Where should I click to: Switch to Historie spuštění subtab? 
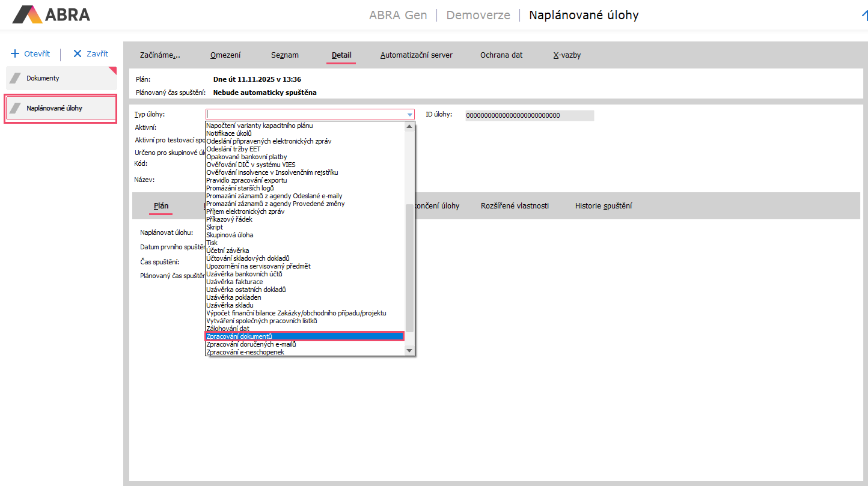[x=603, y=206]
